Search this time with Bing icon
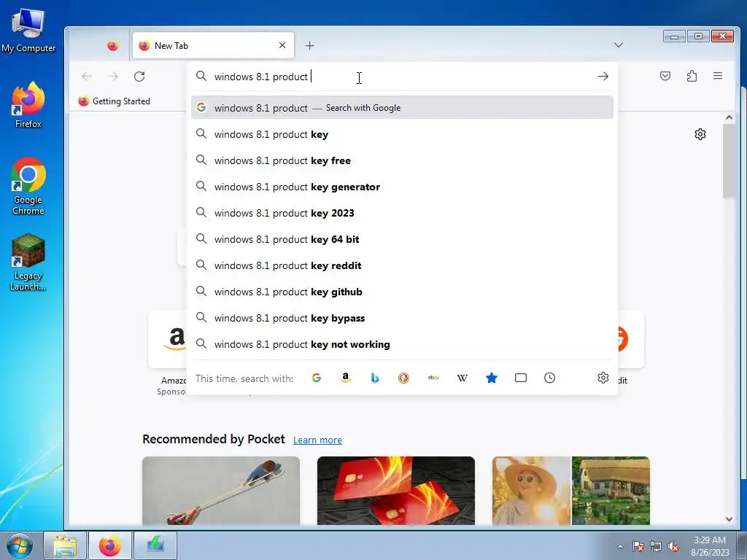This screenshot has width=747, height=560. pyautogui.click(x=375, y=378)
